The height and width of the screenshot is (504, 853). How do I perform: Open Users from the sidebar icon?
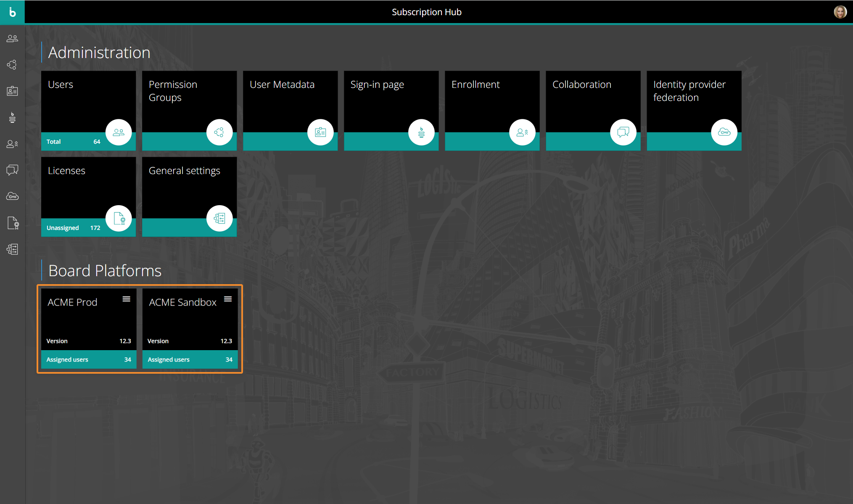point(12,39)
